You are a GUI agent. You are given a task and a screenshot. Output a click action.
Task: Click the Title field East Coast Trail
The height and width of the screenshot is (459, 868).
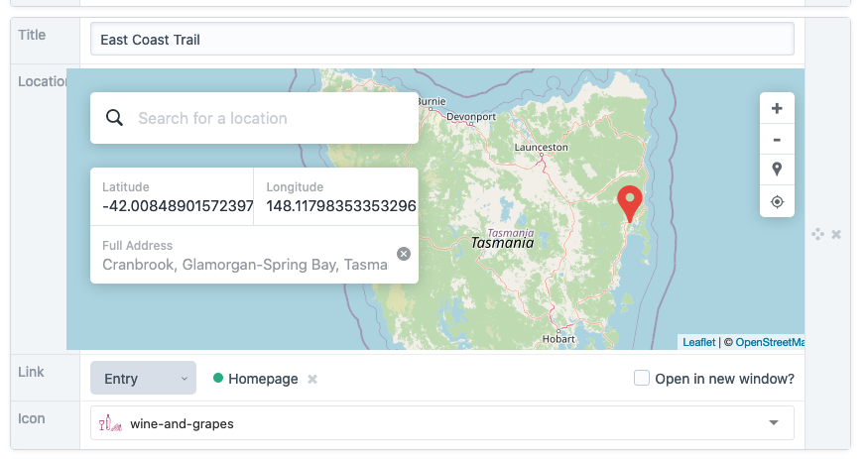click(x=441, y=40)
